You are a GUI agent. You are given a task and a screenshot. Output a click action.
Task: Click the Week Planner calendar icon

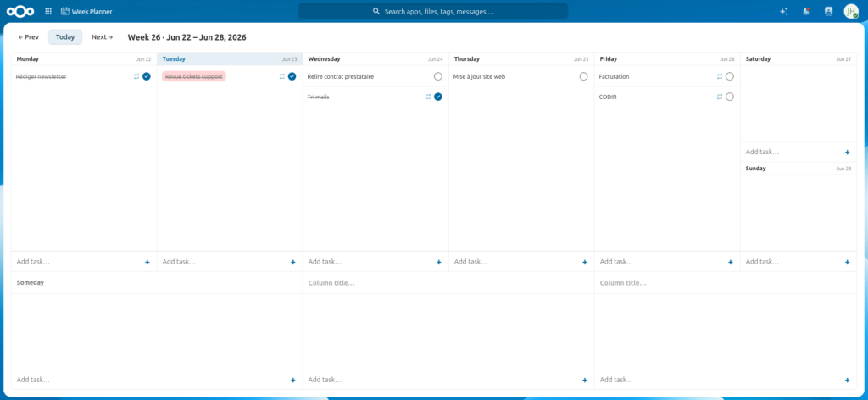(65, 11)
